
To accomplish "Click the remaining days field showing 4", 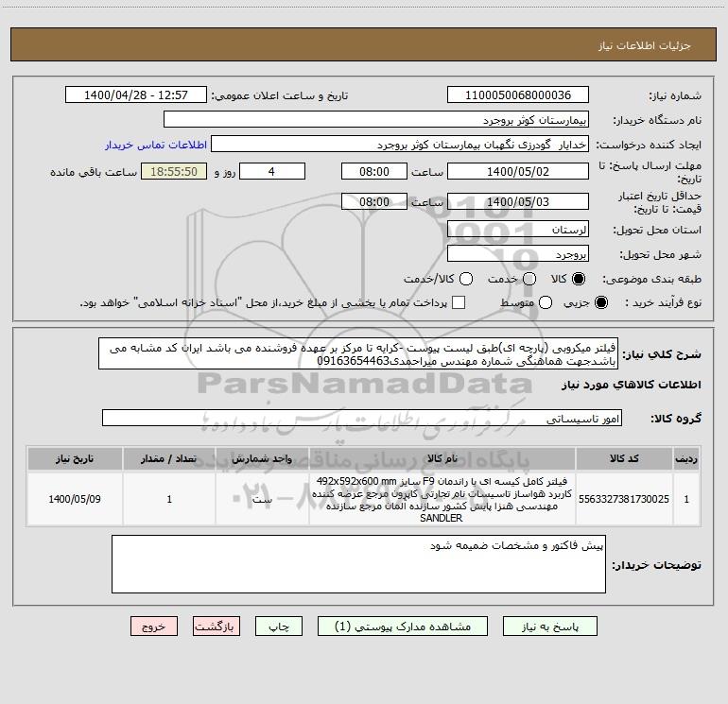I will pyautogui.click(x=272, y=171).
